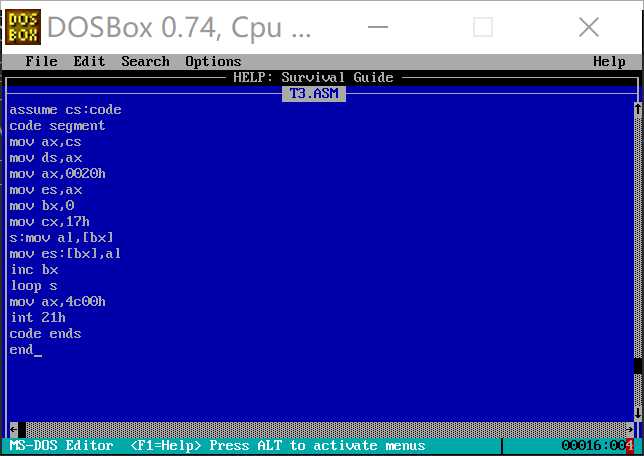Click the line 'mov ds,ax'
644x456 pixels.
45,158
